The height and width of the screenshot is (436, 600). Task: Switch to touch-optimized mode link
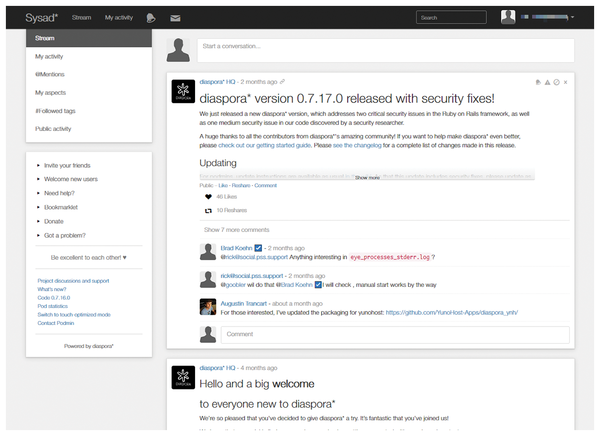pyautogui.click(x=74, y=315)
